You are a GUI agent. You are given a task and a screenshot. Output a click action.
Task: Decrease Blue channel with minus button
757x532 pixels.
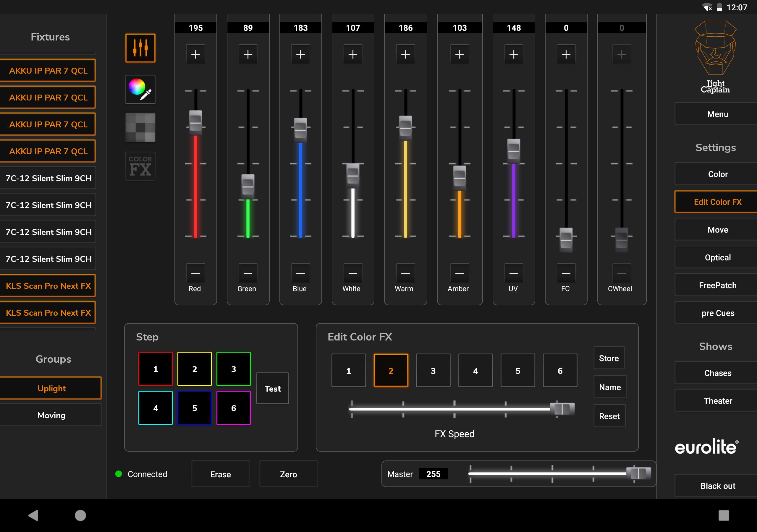click(300, 273)
